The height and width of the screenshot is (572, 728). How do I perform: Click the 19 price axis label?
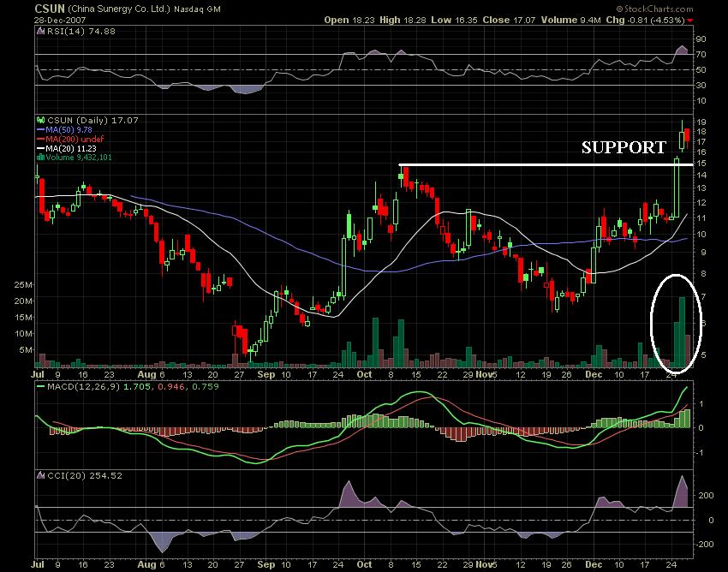(701, 122)
